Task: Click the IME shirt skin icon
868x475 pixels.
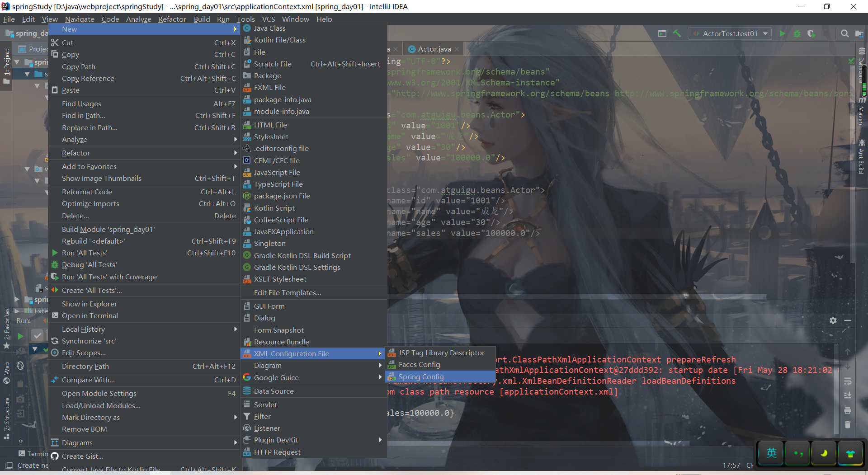Action: [850, 453]
